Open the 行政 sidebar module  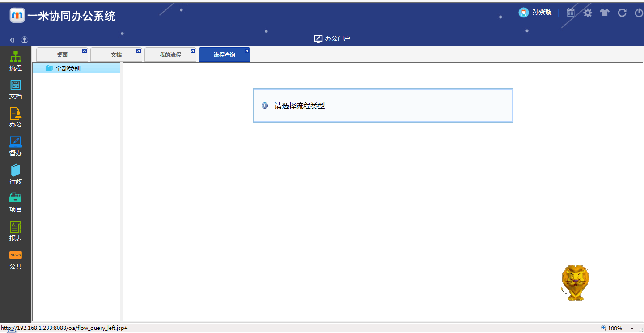[x=16, y=175]
